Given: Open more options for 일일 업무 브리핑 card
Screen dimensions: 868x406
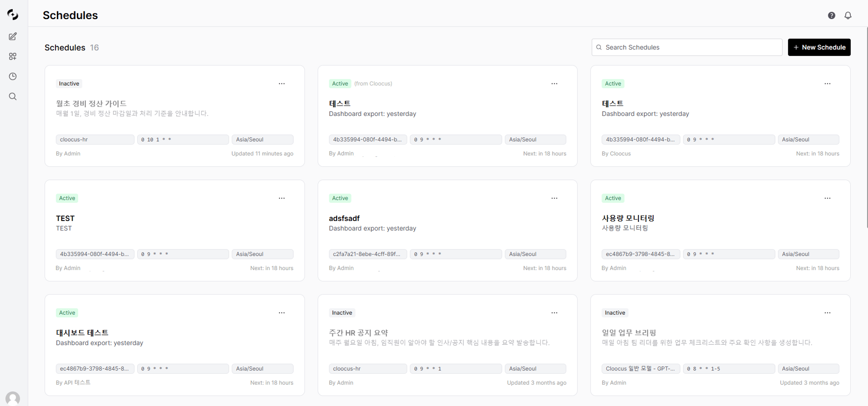Looking at the screenshot, I should (x=827, y=313).
